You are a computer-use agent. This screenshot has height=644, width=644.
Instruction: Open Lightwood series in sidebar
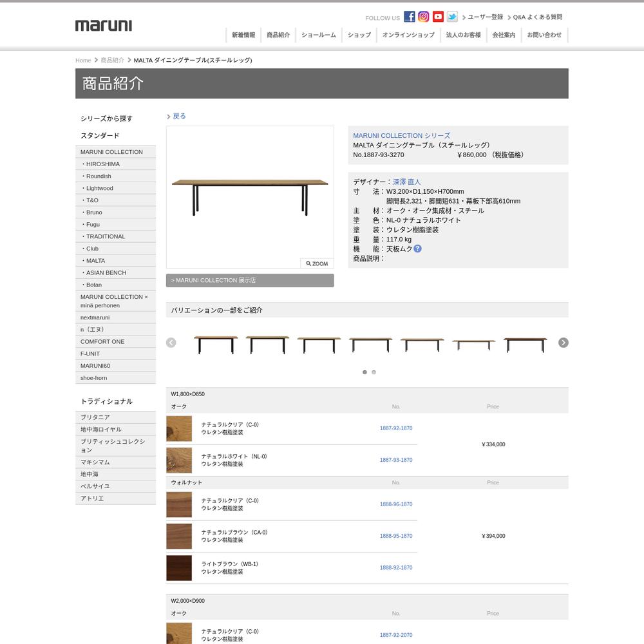click(x=115, y=188)
